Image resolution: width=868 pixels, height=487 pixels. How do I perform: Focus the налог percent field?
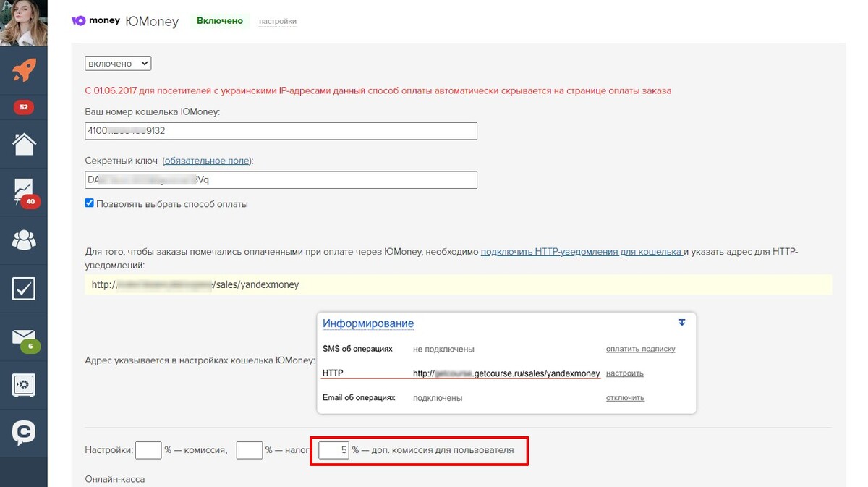(249, 450)
